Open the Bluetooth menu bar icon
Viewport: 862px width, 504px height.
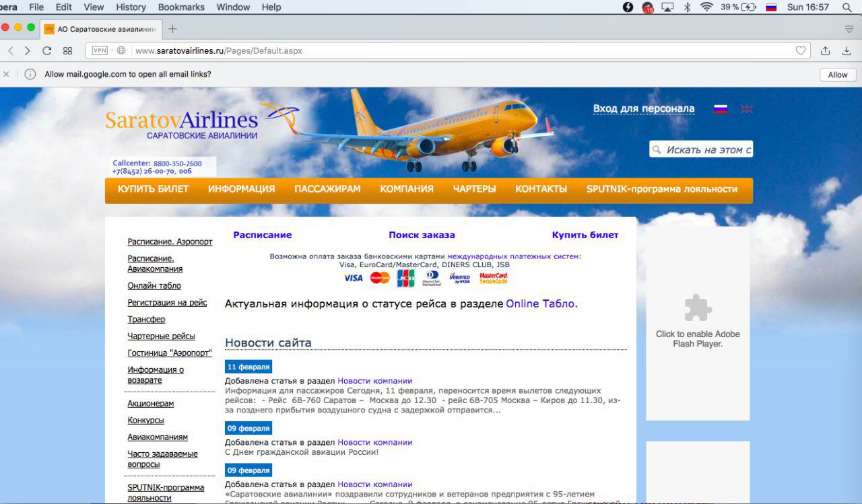click(x=688, y=7)
